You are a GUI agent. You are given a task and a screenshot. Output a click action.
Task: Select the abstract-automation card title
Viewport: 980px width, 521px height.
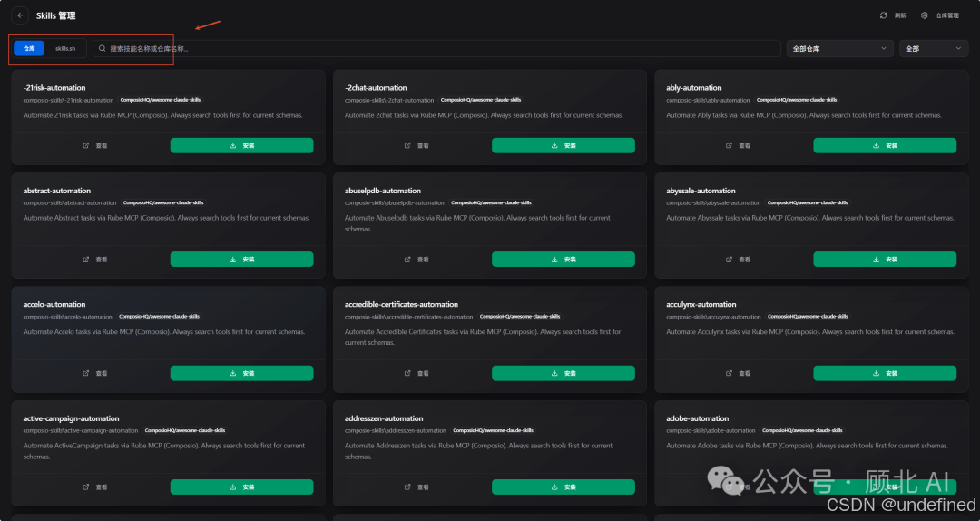[x=57, y=191]
